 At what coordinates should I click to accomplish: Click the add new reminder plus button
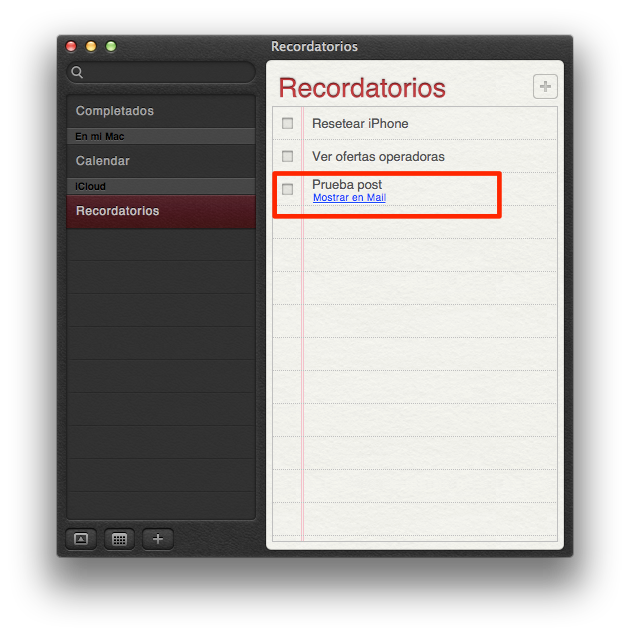click(545, 86)
